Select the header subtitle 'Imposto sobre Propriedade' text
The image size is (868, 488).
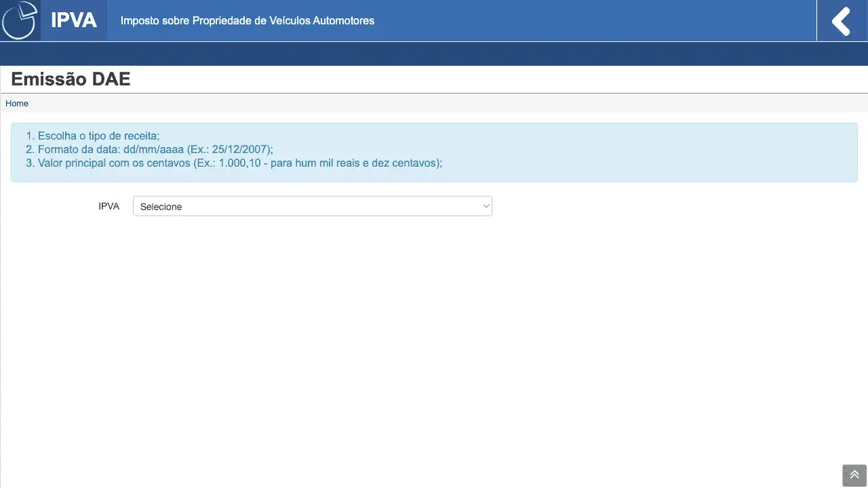[x=247, y=21]
